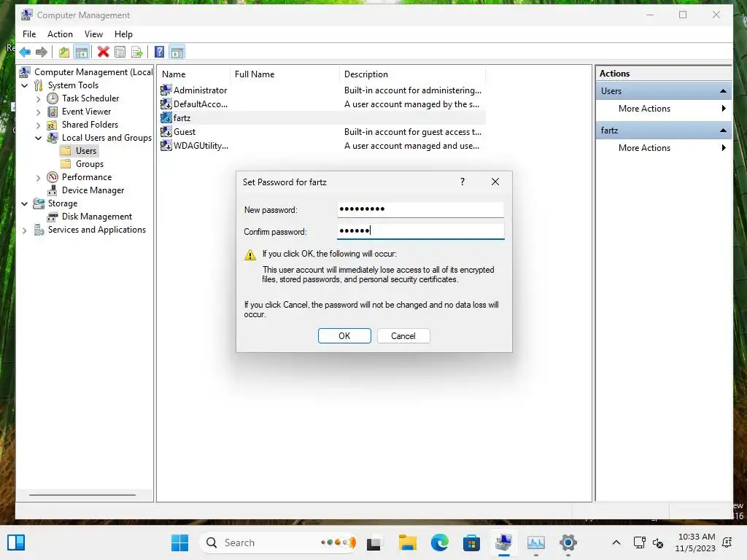Select System Tools node

coord(73,85)
